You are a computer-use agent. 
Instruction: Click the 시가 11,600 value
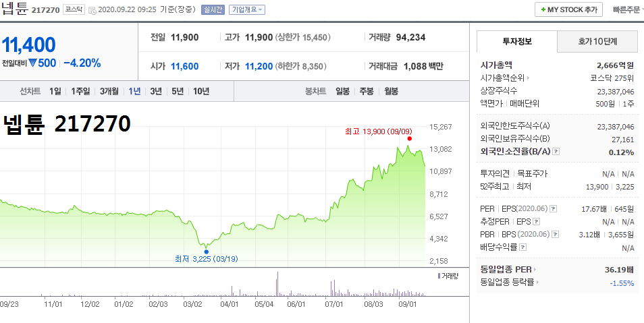[184, 66]
